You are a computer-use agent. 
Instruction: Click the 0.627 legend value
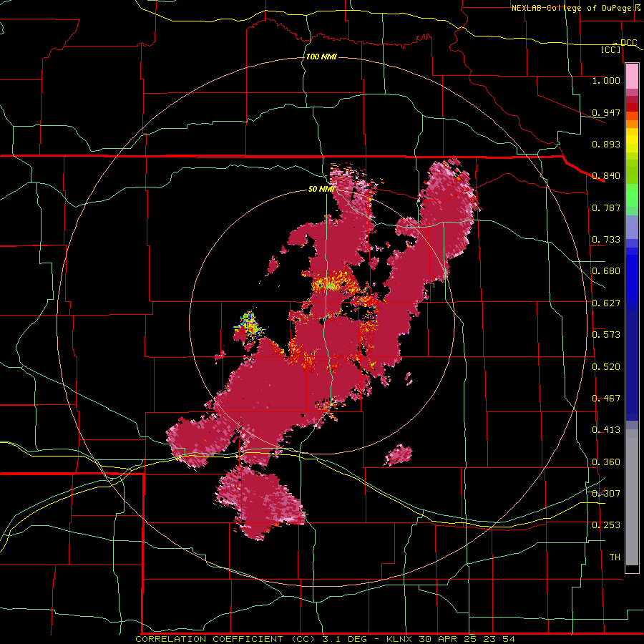pyautogui.click(x=606, y=303)
